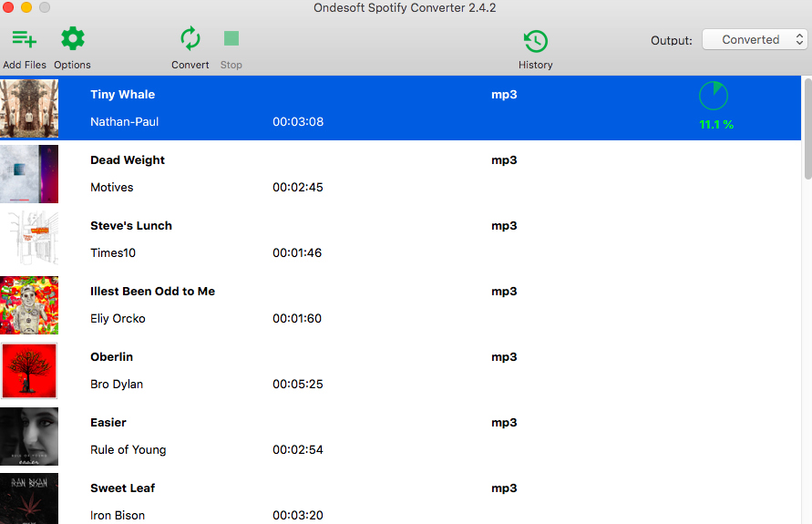Open the History clock icon
The height and width of the screenshot is (524, 812).
pos(536,41)
